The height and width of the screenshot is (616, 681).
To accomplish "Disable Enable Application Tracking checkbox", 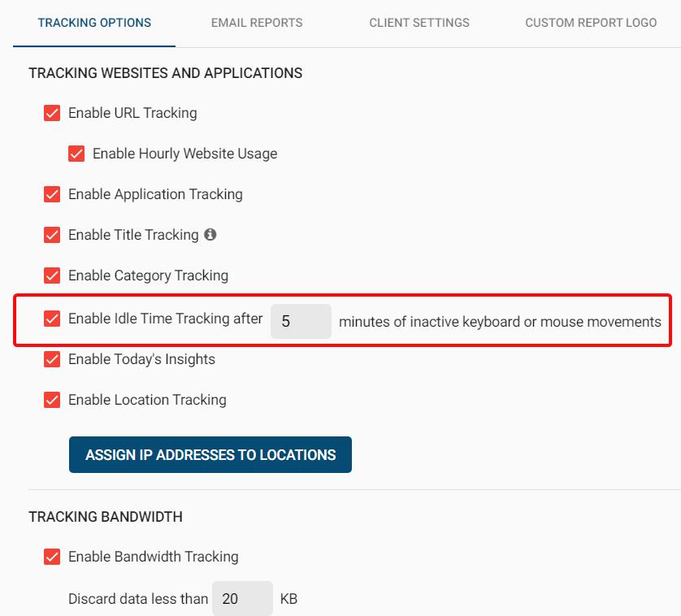I will coord(52,194).
